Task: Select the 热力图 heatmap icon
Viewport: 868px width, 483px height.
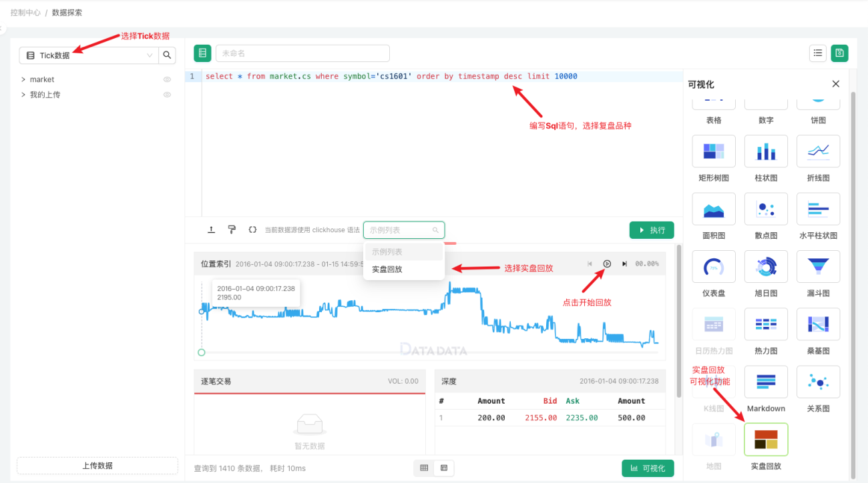Action: pyautogui.click(x=766, y=324)
